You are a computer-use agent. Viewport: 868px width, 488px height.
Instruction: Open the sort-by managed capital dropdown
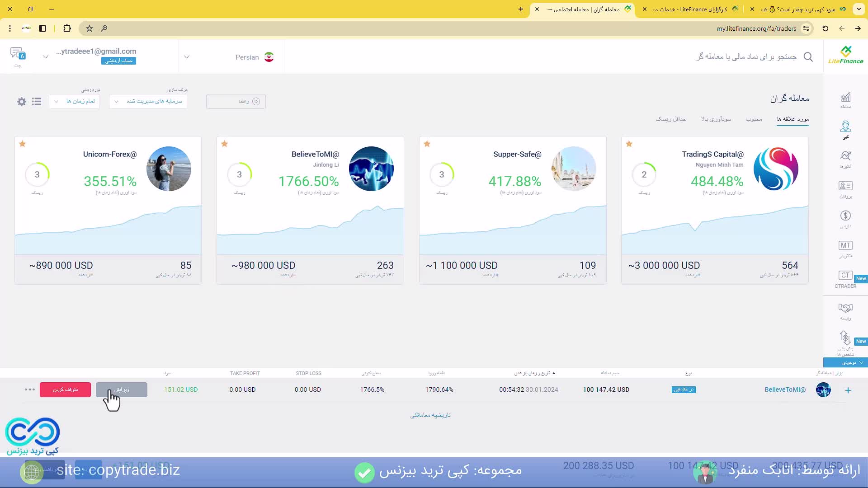pyautogui.click(x=148, y=101)
